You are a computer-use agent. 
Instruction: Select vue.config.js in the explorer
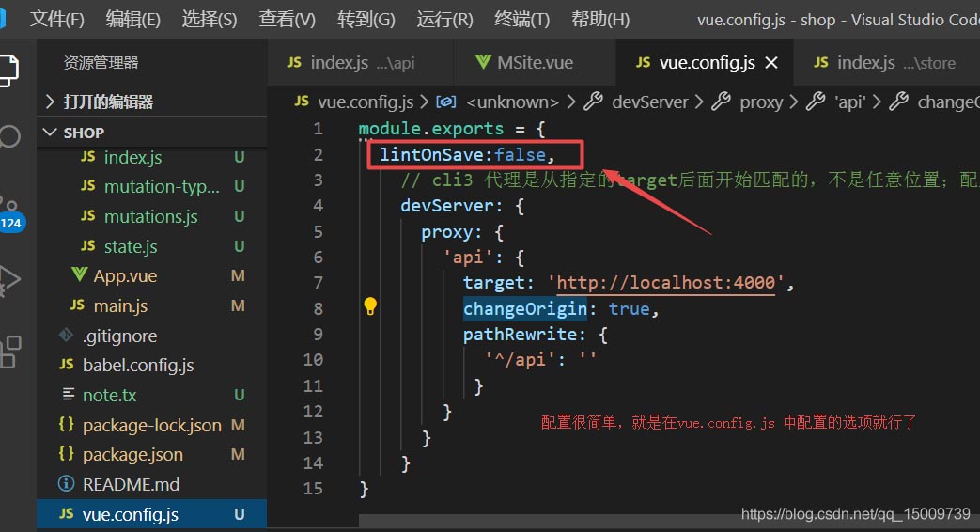[152, 514]
